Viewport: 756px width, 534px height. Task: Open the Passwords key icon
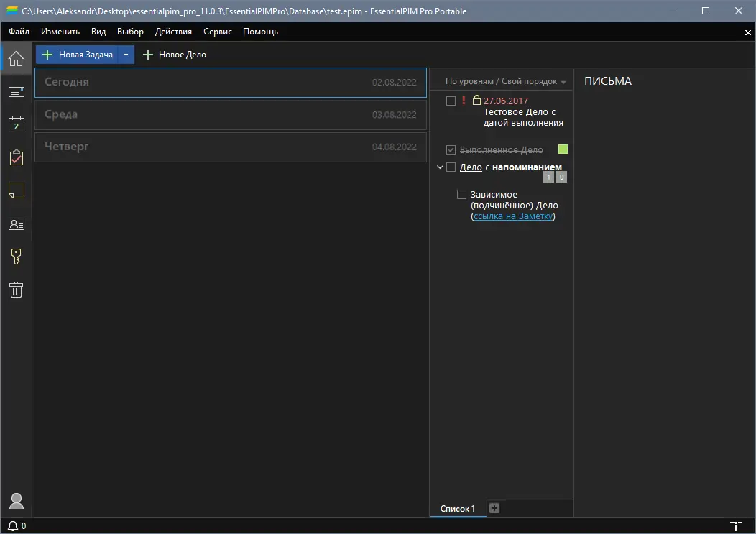(16, 256)
